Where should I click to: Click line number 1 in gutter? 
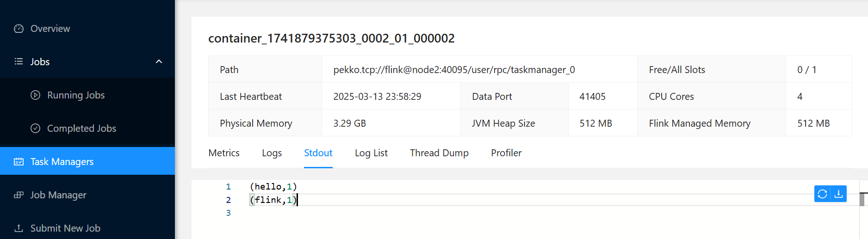(x=228, y=187)
